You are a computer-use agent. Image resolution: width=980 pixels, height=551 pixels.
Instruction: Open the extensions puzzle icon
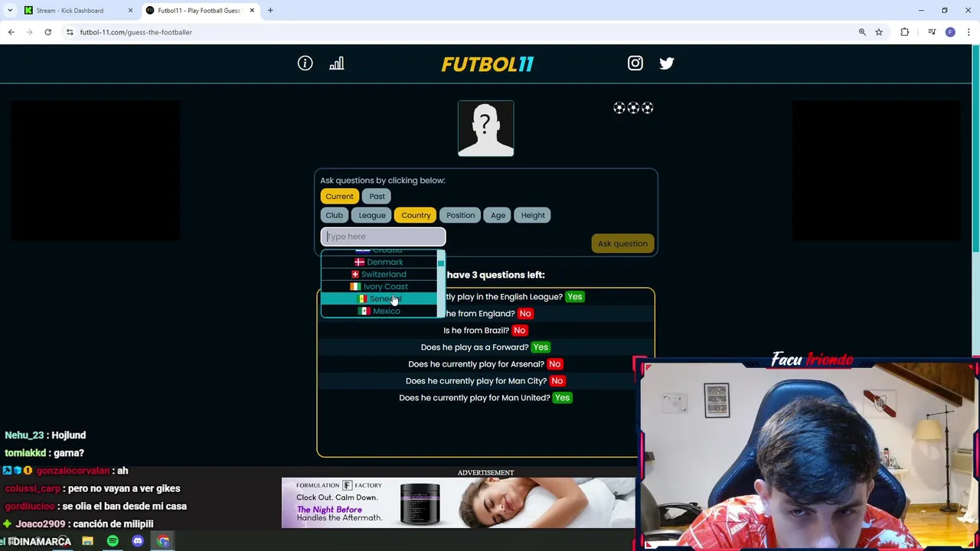click(x=905, y=32)
